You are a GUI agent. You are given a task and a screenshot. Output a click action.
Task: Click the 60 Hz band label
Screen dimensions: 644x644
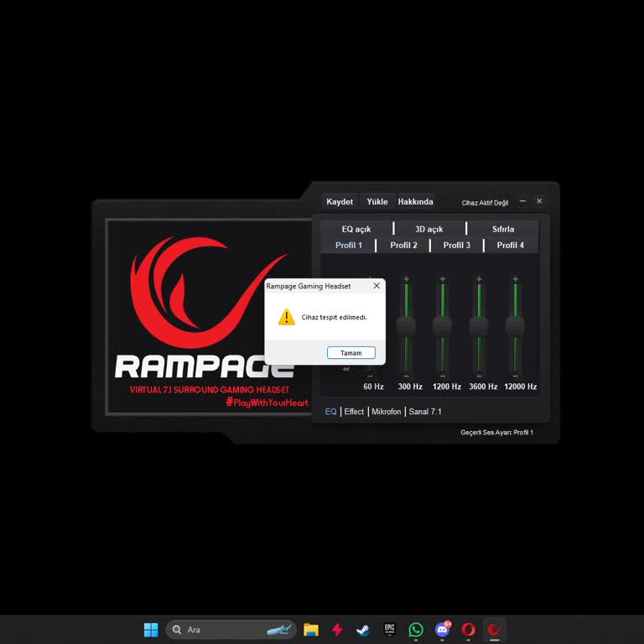(x=373, y=387)
